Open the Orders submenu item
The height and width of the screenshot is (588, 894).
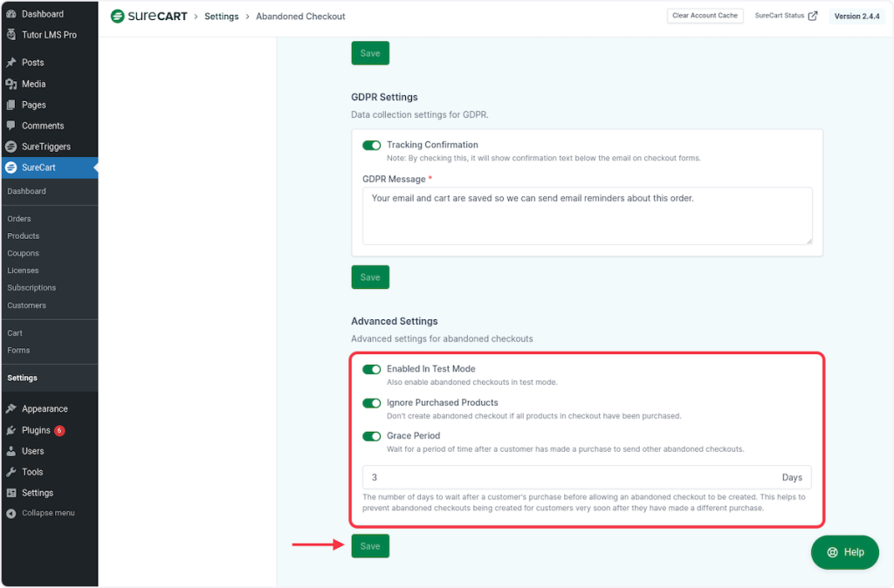click(x=19, y=219)
